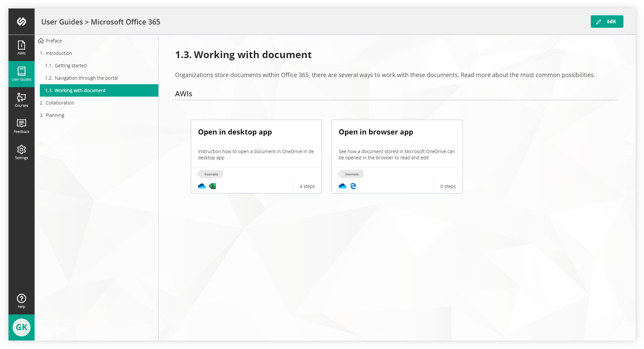The width and height of the screenshot is (644, 349).
Task: Open the AWIs section in the sidebar
Action: point(21,48)
